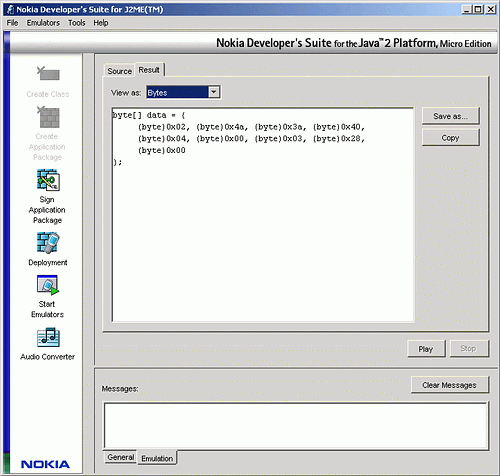Screen dimensions: 500x476
Task: Open the Deployment tool icon
Action: [x=48, y=243]
